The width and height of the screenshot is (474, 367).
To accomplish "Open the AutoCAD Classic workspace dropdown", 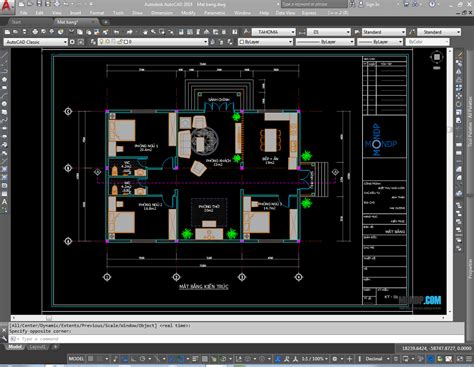I will pos(65,42).
